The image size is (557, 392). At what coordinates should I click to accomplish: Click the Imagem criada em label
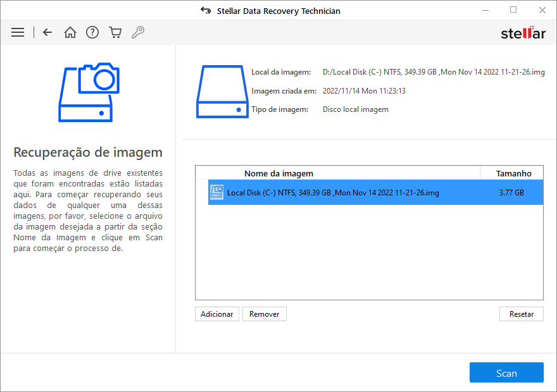284,91
